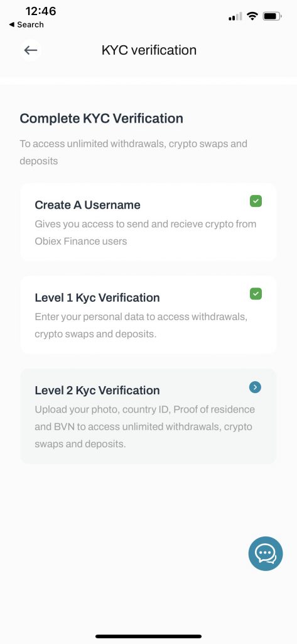The height and width of the screenshot is (644, 297).
Task: Click the green checkmark for Level 1 Kyc
Action: (x=256, y=294)
